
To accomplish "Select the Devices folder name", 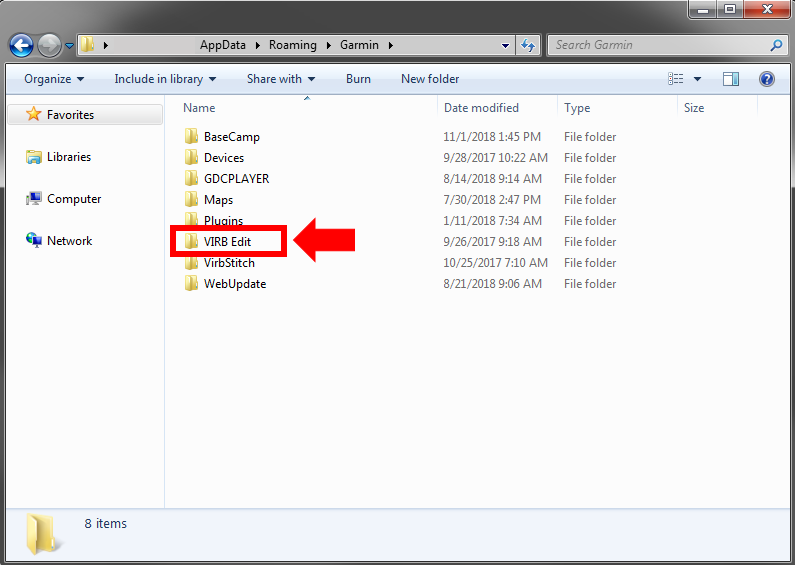I will (224, 158).
